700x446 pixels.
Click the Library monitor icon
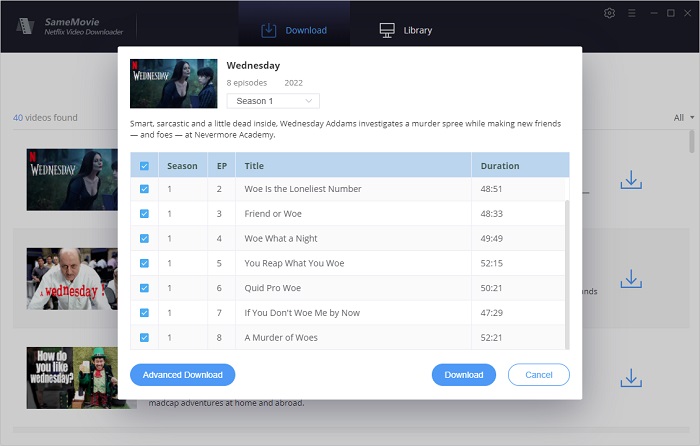pyautogui.click(x=387, y=30)
